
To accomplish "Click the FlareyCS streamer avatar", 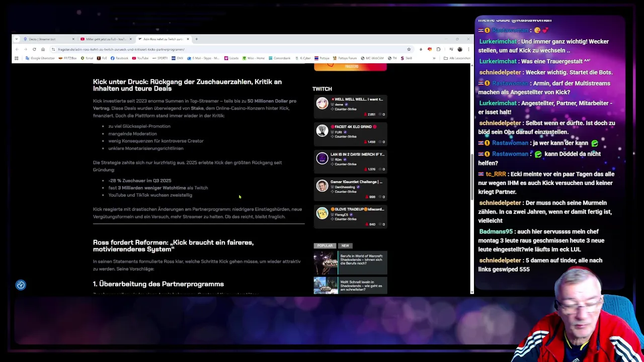I will click(x=322, y=213).
